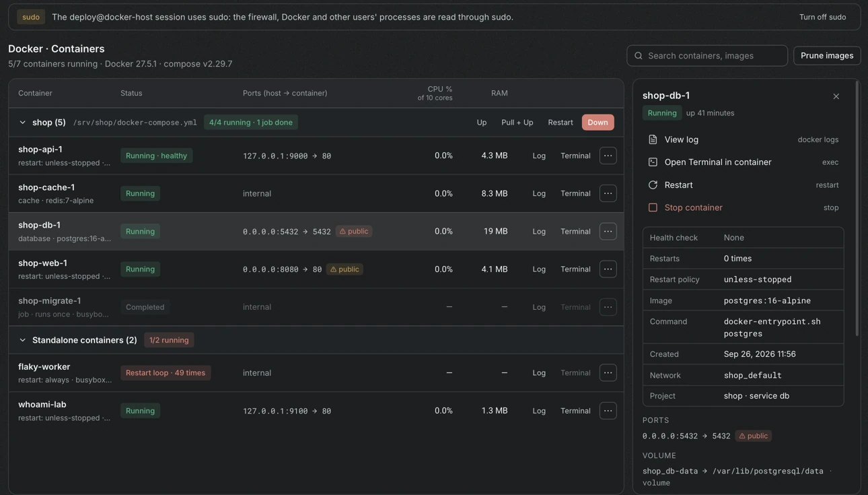This screenshot has width=868, height=495.
Task: Click the circular restart icon in details
Action: (653, 185)
